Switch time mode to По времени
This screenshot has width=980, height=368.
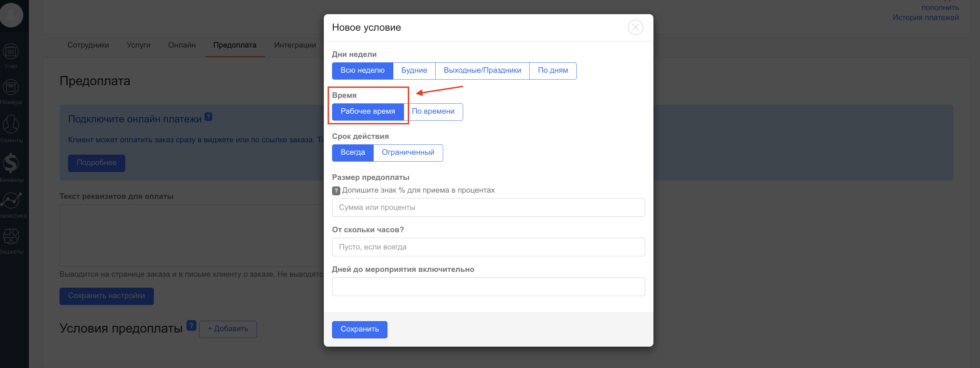[x=433, y=112]
